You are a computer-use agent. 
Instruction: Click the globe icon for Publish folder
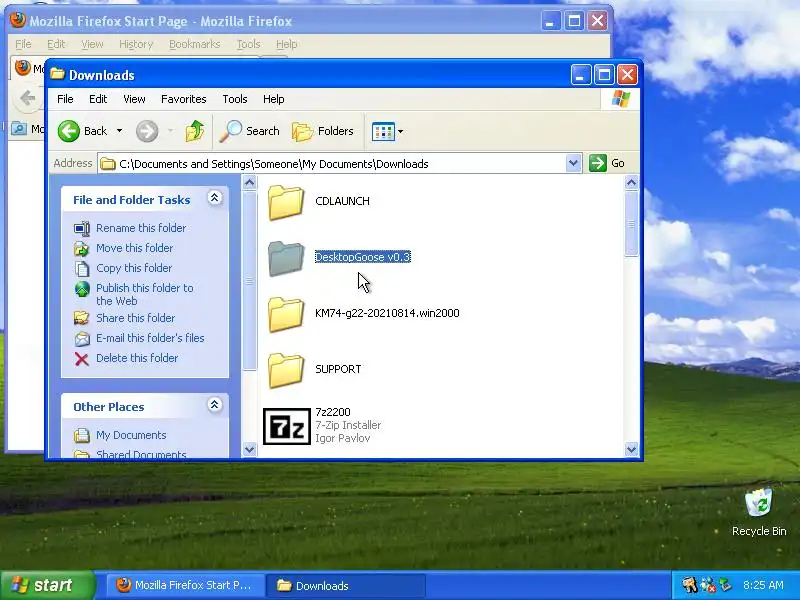tap(82, 289)
